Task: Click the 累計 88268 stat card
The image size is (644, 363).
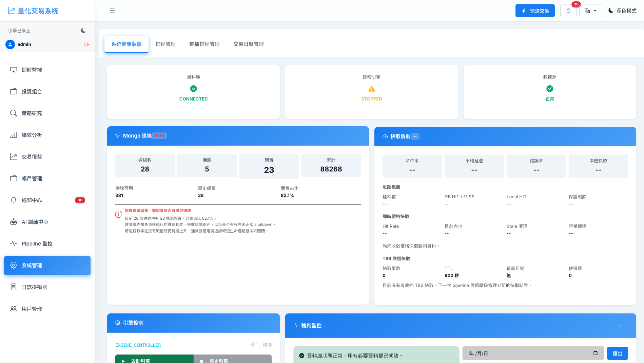Action: (x=331, y=165)
